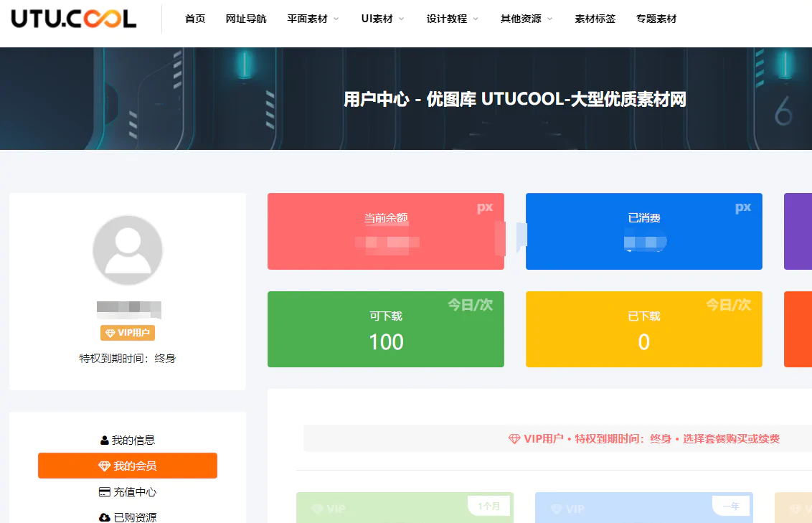Click the VIP用户 特权到期时间 notice text
This screenshot has width=812, height=523.
(x=651, y=438)
